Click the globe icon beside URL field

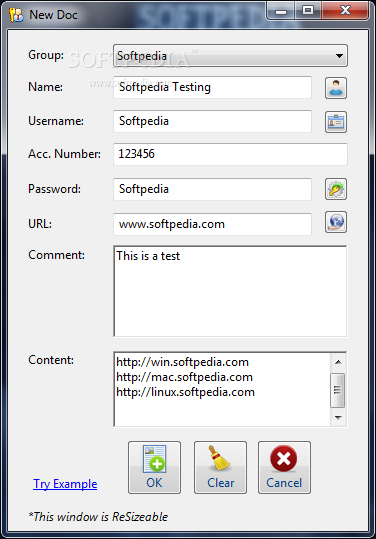click(x=336, y=222)
